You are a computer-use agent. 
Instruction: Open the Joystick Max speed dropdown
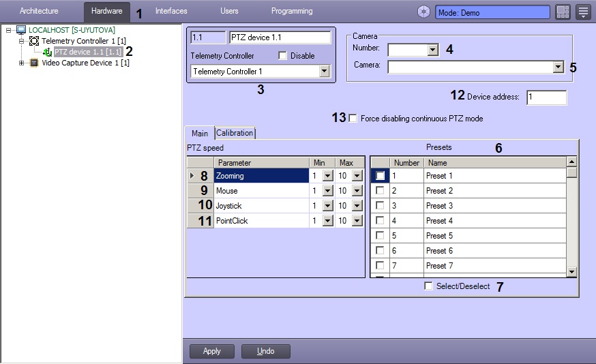[x=357, y=206]
